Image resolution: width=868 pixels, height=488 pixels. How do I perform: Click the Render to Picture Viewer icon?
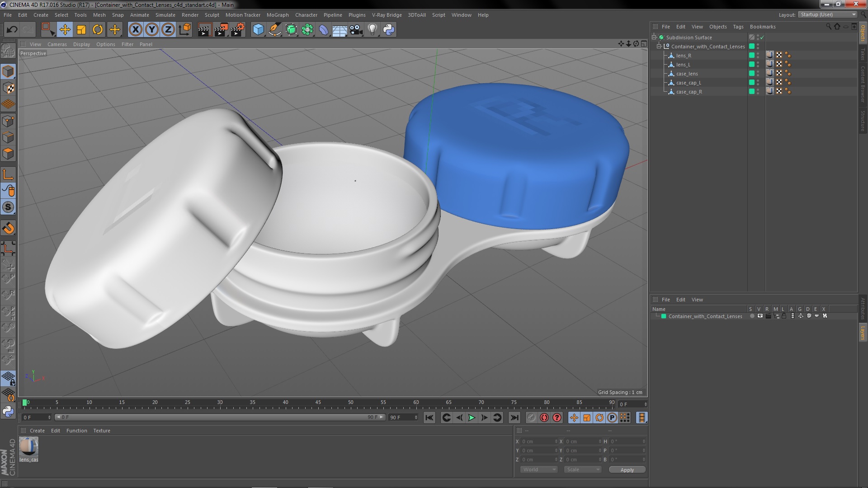coord(221,30)
